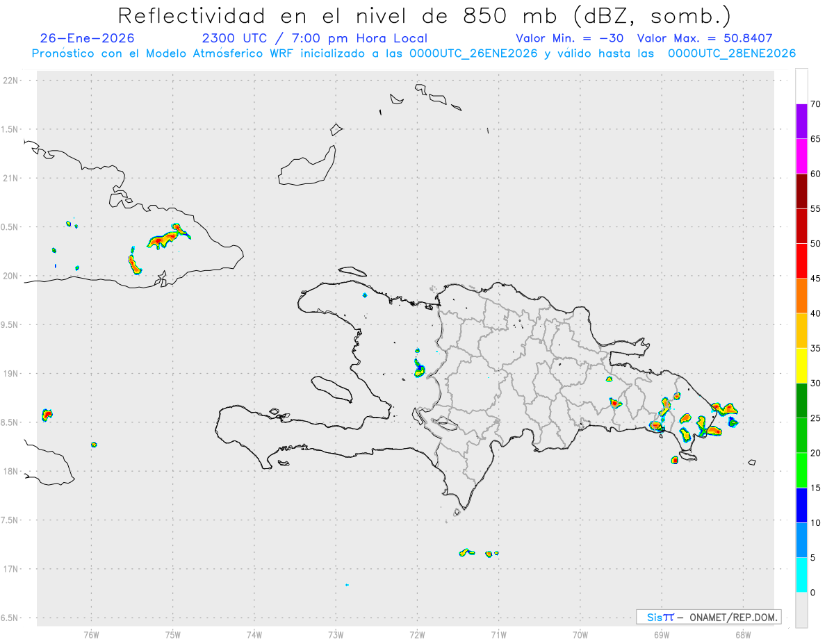Viewport: 834px width, 644px height.
Task: Click the 'Valor Max. = 50.8407' readout
Action: (705, 38)
